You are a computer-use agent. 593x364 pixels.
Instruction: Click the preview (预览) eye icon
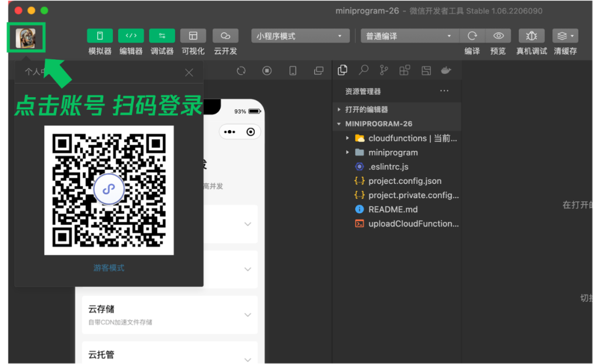(498, 36)
